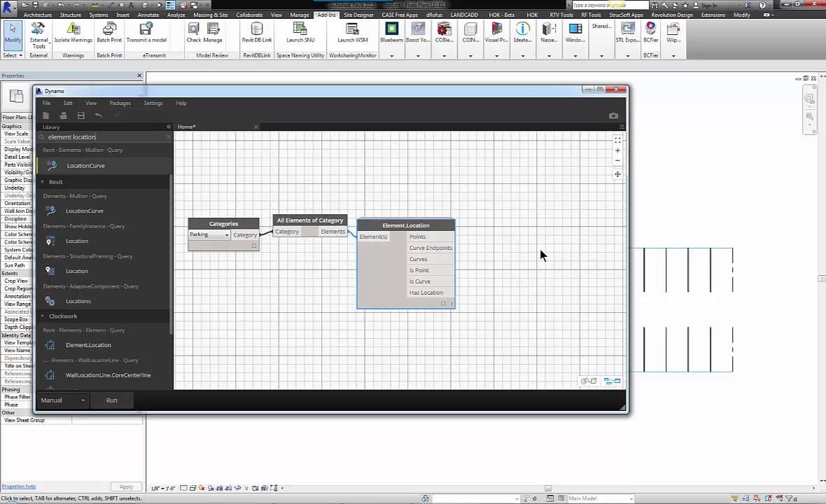Open Revit DB Link tool
Image resolution: width=826 pixels, height=504 pixels.
point(256,33)
